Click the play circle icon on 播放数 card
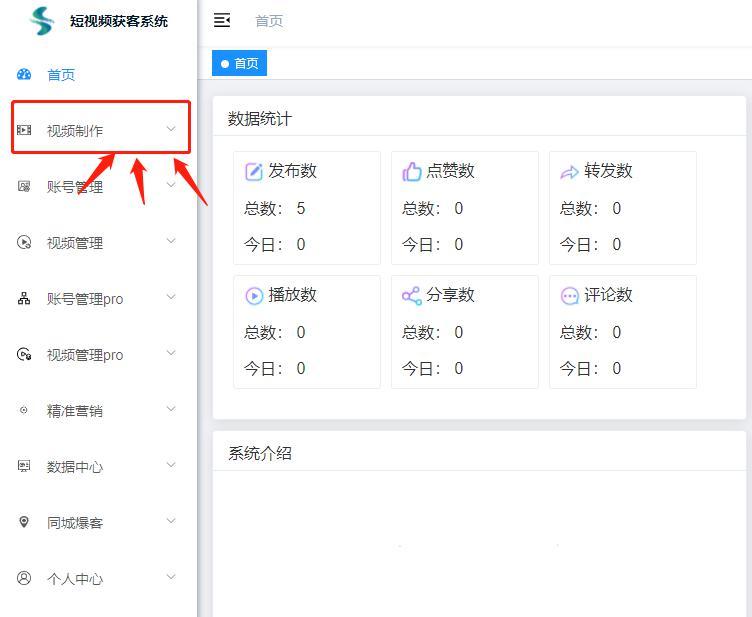Image resolution: width=752 pixels, height=617 pixels. [x=254, y=296]
